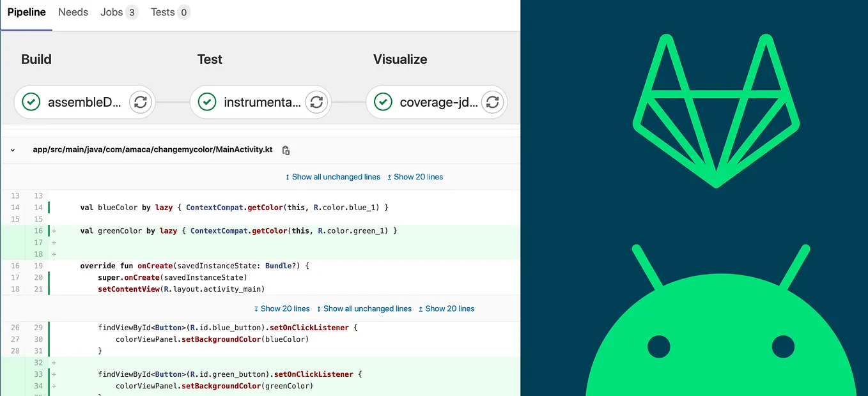Image resolution: width=868 pixels, height=396 pixels.
Task: Click the added green_button setOnClickListener line
Action: point(230,374)
